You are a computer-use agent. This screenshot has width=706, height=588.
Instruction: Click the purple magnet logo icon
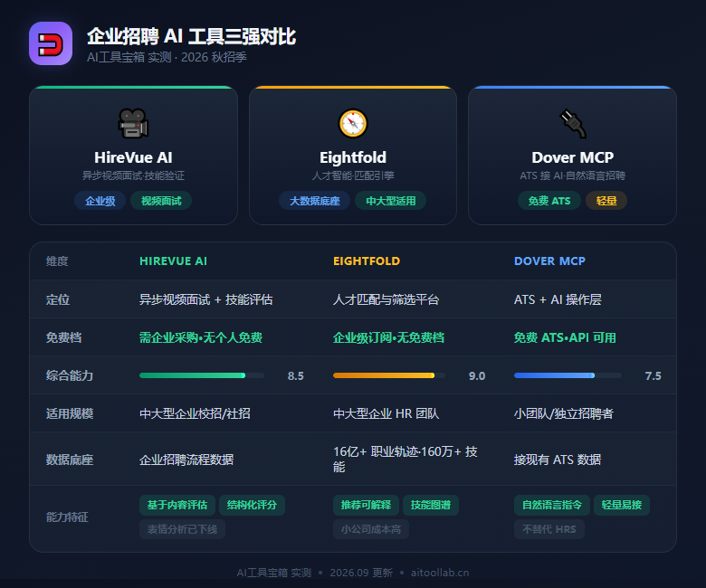click(x=51, y=43)
